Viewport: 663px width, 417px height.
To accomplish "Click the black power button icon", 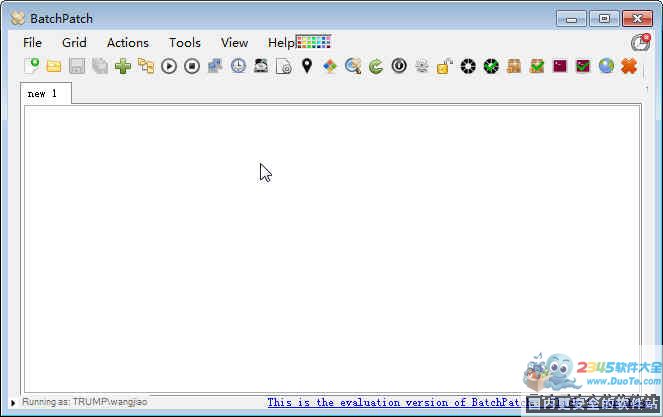I will tap(399, 66).
